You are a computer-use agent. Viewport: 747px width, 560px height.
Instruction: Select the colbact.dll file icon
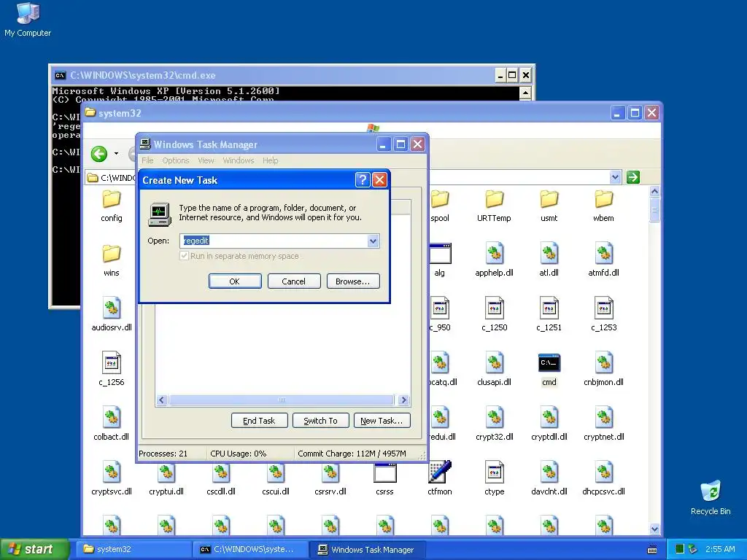pos(112,418)
